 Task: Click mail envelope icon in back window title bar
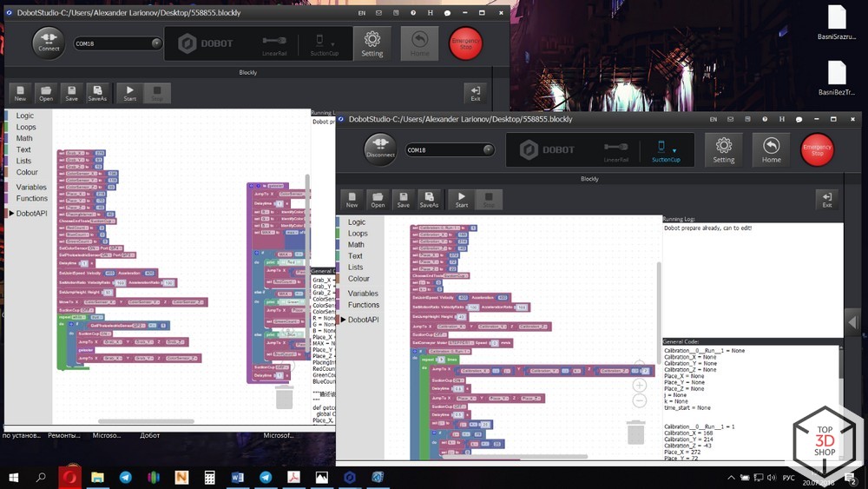coord(378,13)
